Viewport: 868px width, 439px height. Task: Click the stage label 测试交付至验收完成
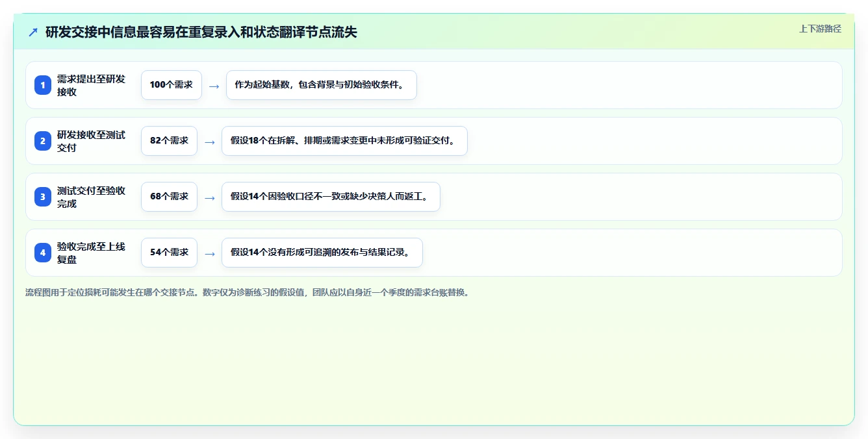pos(91,197)
